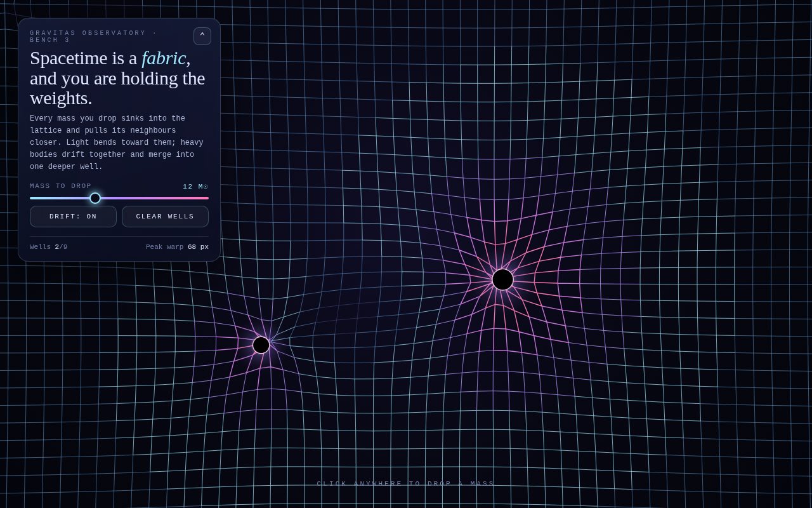Click the large black mass well on the right
Screen dimensions: 812x508
coord(502,279)
